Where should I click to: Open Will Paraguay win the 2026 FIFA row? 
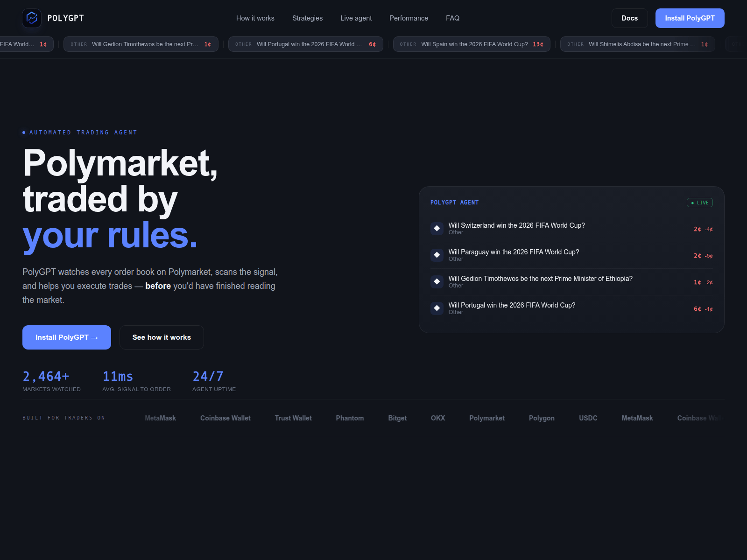[571, 255]
